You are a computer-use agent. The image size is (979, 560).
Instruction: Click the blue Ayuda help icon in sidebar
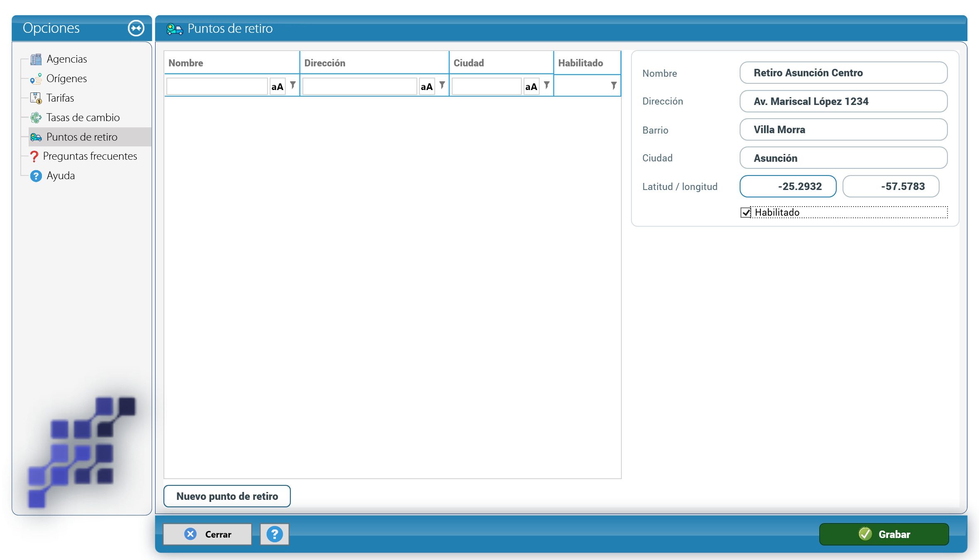36,176
